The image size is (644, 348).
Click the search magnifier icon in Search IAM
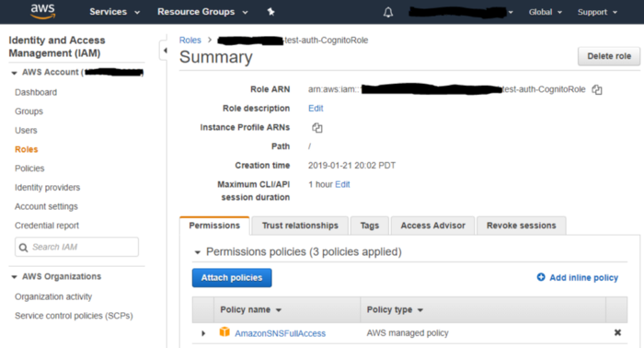tap(23, 248)
